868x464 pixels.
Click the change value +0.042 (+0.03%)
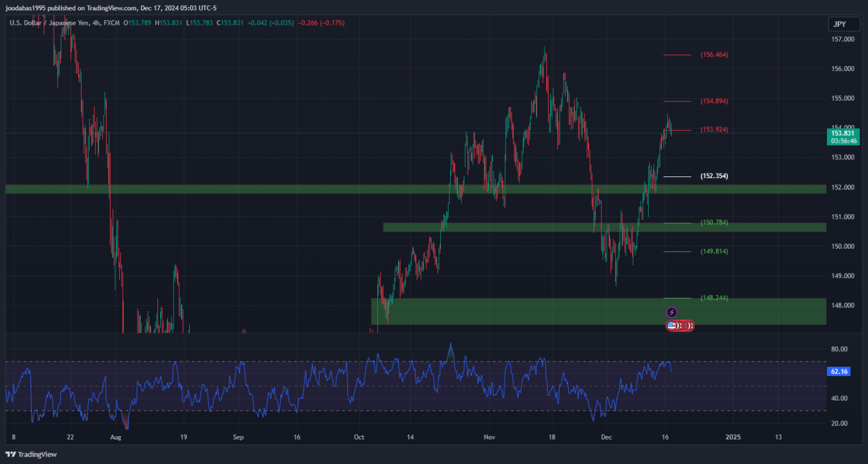tap(271, 23)
